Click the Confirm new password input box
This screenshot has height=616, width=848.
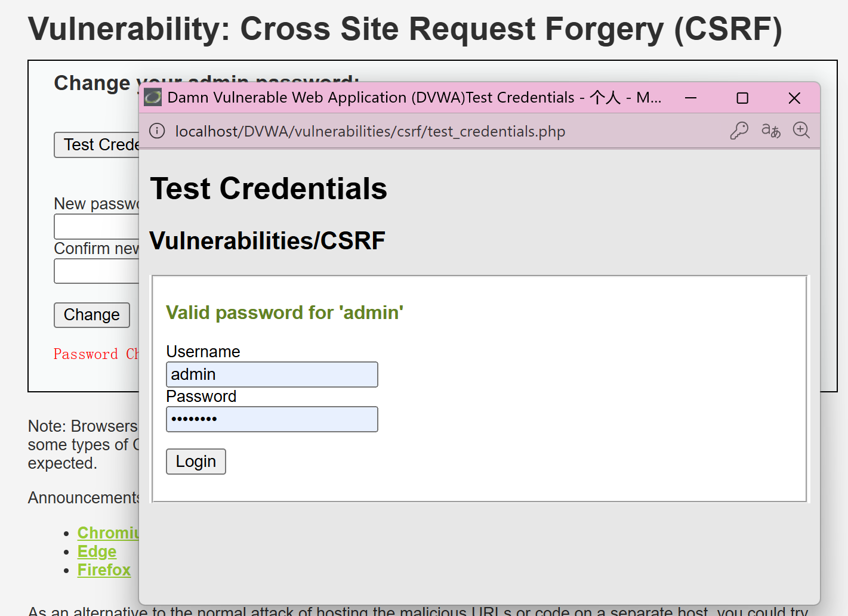click(97, 272)
